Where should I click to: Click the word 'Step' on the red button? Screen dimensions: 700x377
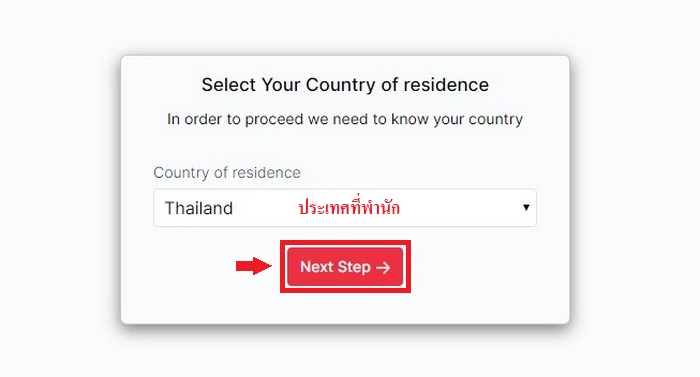(354, 267)
